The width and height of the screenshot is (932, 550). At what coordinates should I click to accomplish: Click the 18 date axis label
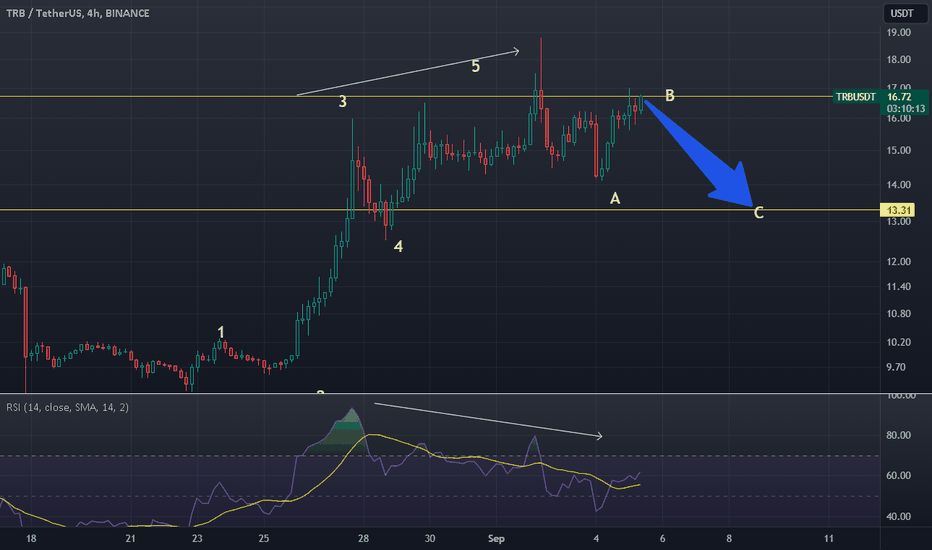[31, 539]
